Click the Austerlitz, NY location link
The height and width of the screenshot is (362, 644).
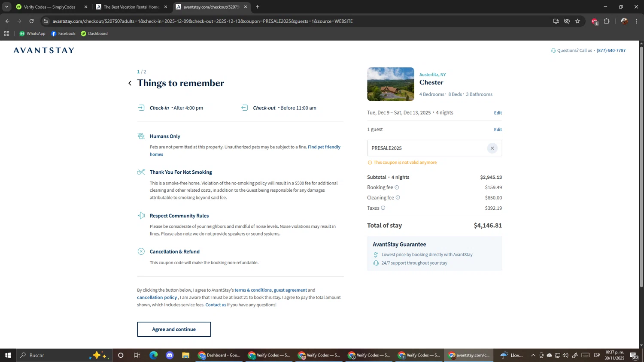coord(432,75)
